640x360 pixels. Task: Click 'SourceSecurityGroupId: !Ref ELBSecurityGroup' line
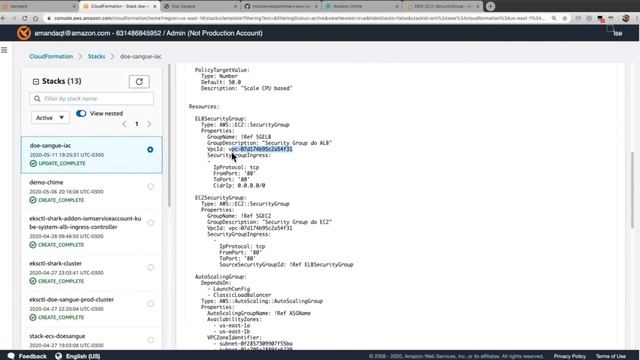[x=286, y=264]
